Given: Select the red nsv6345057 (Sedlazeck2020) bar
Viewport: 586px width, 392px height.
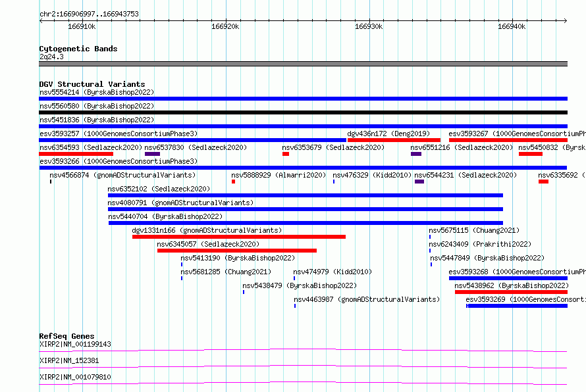Looking at the screenshot, I should point(237,251).
